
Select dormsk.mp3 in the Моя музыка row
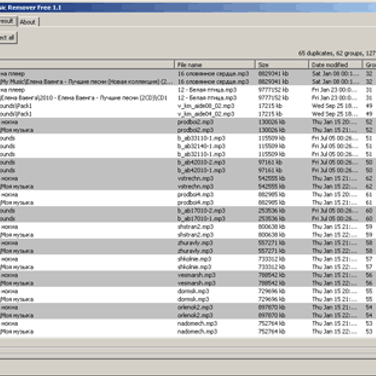(193, 299)
